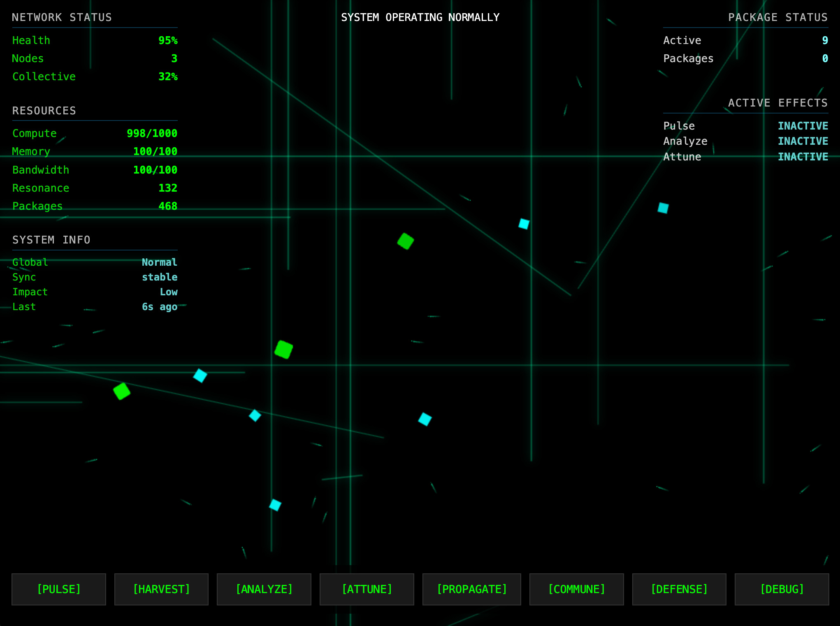Trigger the [ATTUNE] action
This screenshot has width=840, height=626.
(x=367, y=589)
